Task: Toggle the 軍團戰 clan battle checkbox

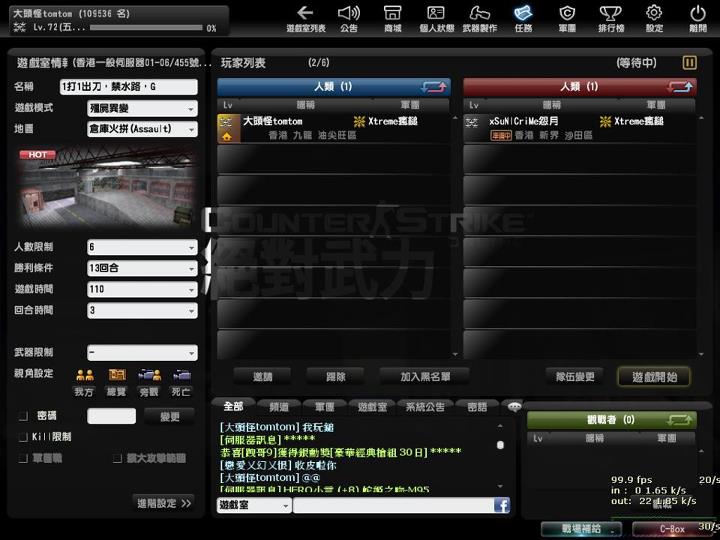Action: (23, 458)
